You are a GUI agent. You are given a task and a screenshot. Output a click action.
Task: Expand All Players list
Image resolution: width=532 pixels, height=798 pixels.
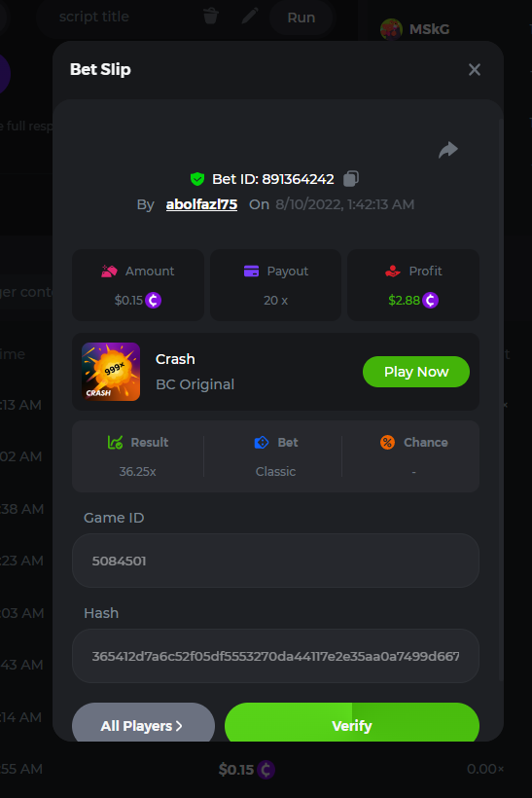[143, 722]
